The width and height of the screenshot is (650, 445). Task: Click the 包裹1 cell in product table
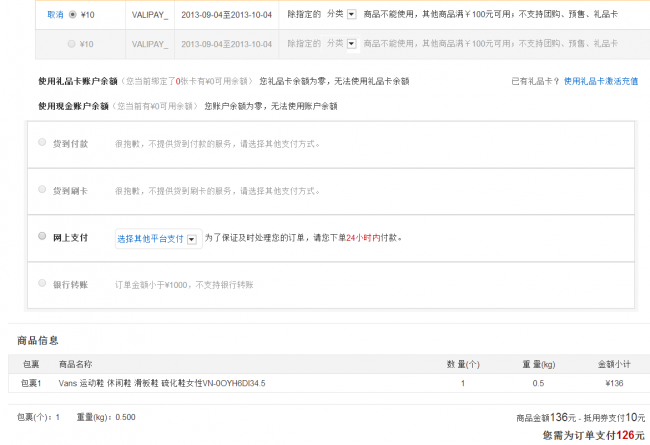point(31,383)
